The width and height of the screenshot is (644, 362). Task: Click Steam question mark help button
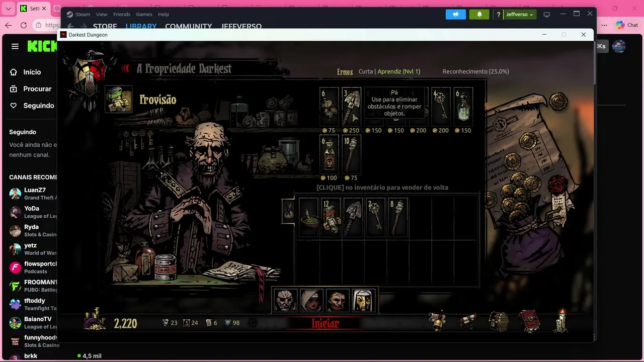499,15
